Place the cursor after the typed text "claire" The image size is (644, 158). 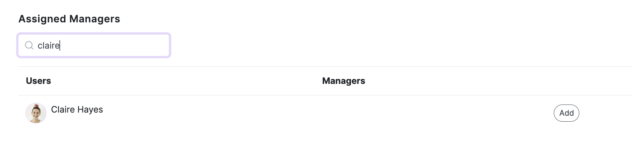coord(60,45)
